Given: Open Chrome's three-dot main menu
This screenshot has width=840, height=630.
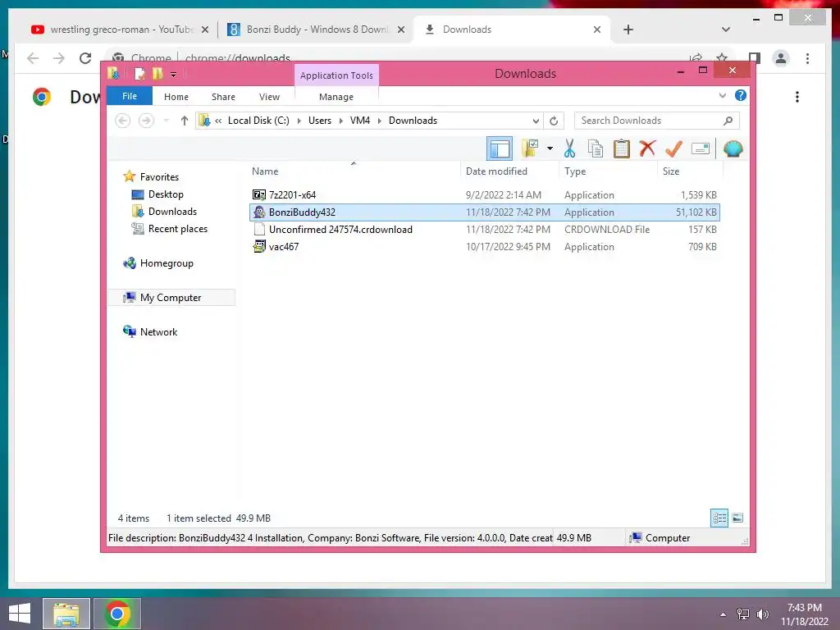Looking at the screenshot, I should (x=807, y=58).
